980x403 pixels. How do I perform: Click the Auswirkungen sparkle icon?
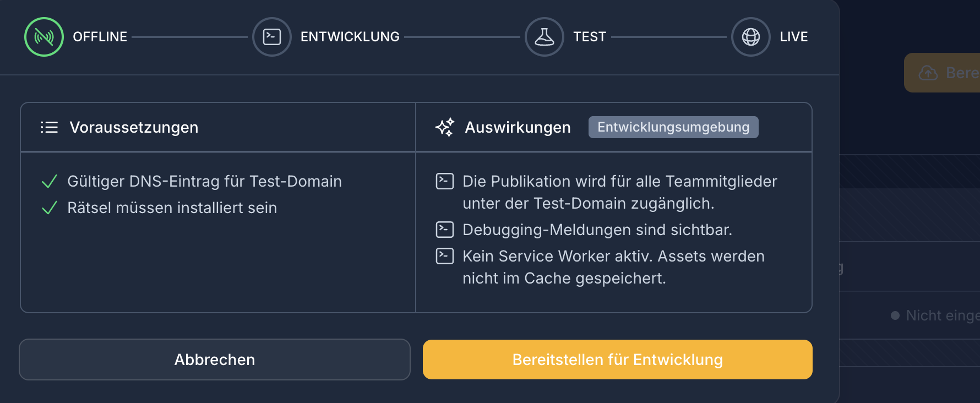pos(445,127)
